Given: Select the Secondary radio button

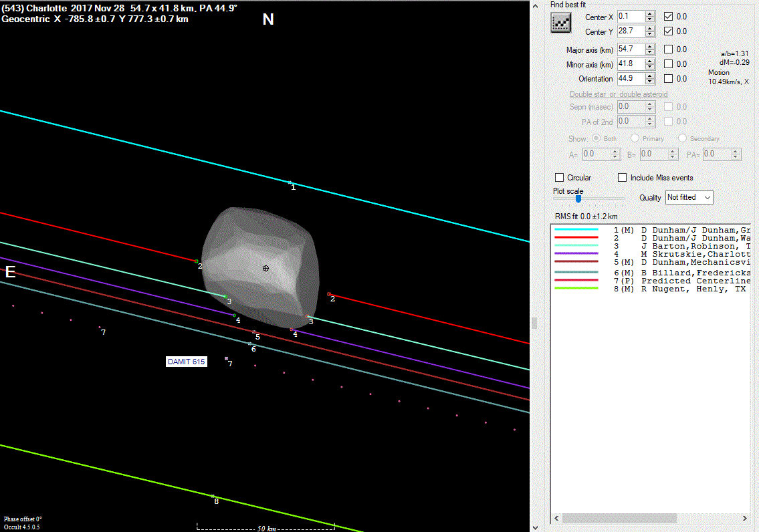Looking at the screenshot, I should coord(682,138).
